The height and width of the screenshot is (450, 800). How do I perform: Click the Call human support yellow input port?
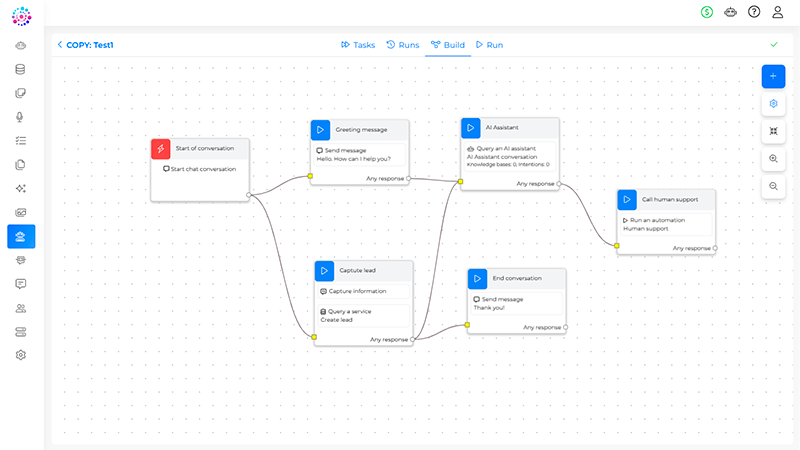pos(617,246)
